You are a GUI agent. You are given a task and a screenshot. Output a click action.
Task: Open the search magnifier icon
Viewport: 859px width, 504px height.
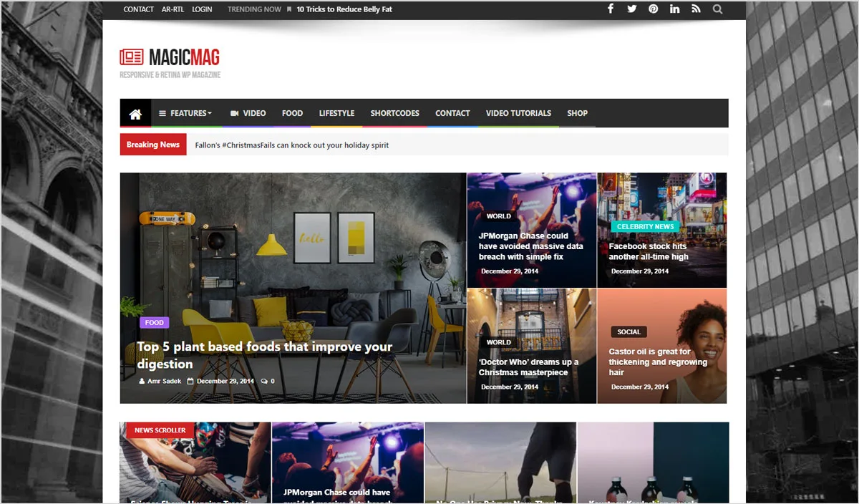click(x=718, y=9)
